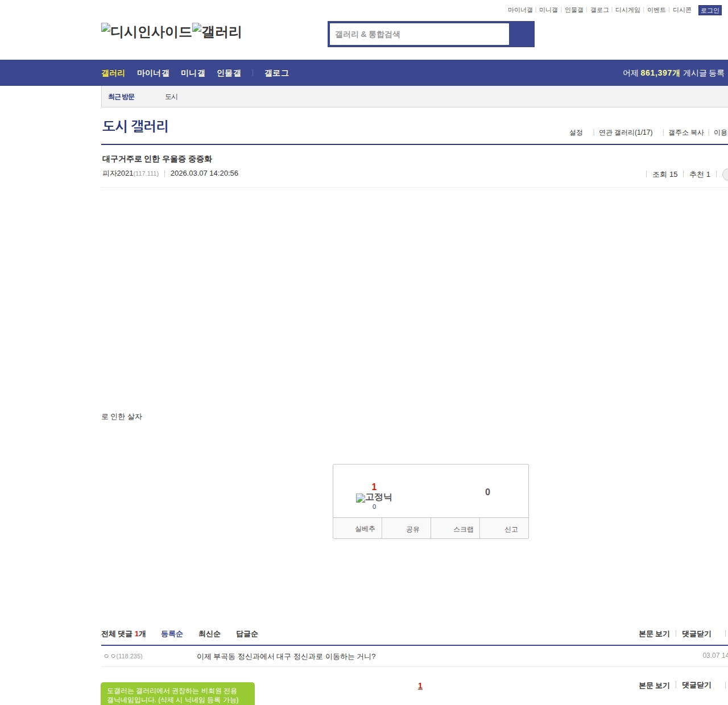Open 도시 from the recently visited bar

click(x=171, y=97)
